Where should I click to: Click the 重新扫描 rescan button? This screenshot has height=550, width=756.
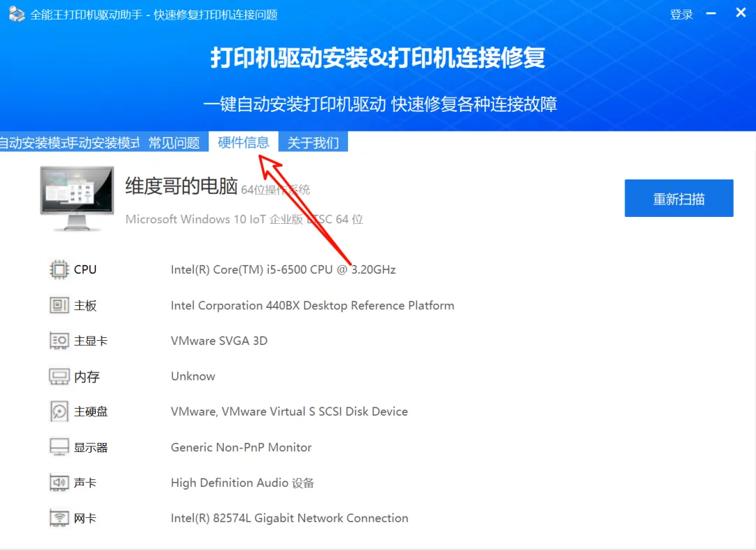[679, 198]
